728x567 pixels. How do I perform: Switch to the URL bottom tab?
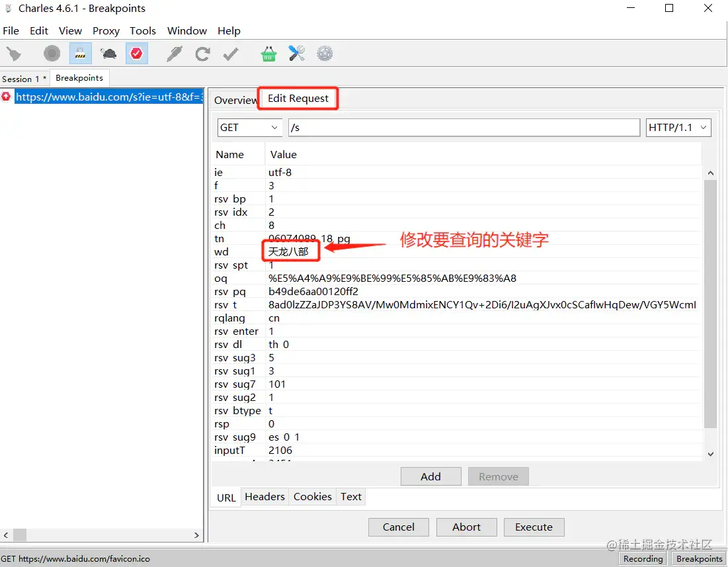(226, 498)
